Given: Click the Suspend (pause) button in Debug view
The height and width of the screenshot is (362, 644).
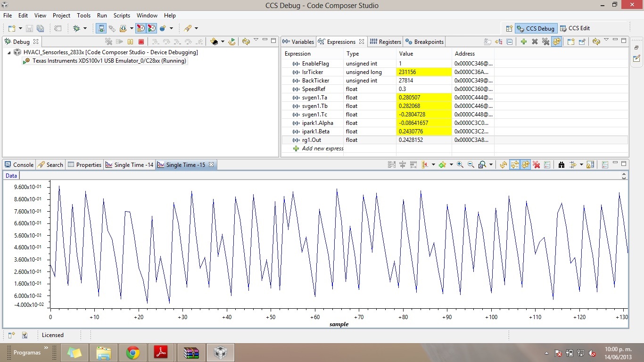Looking at the screenshot, I should pyautogui.click(x=131, y=42).
